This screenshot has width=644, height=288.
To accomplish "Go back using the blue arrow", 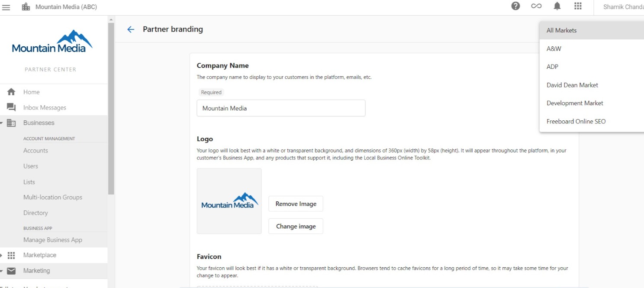I will pos(131,29).
